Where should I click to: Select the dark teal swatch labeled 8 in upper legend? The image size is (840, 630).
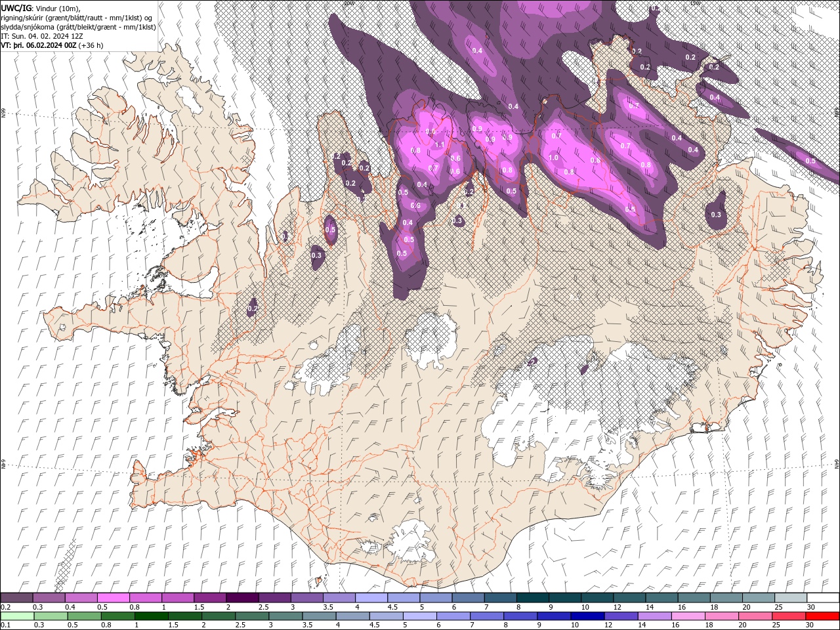533,597
